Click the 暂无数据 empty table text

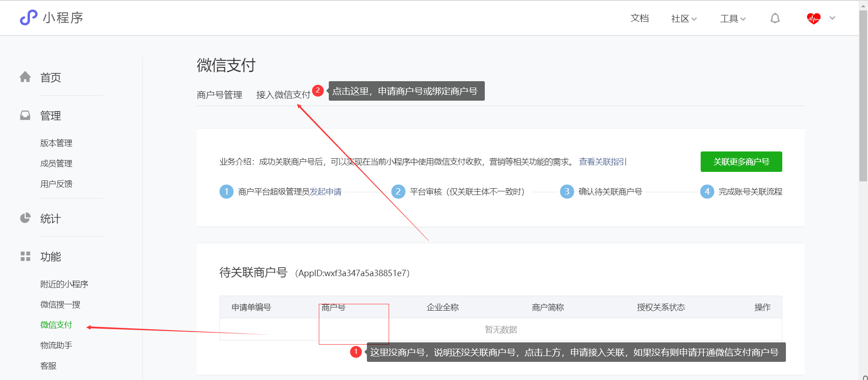501,329
